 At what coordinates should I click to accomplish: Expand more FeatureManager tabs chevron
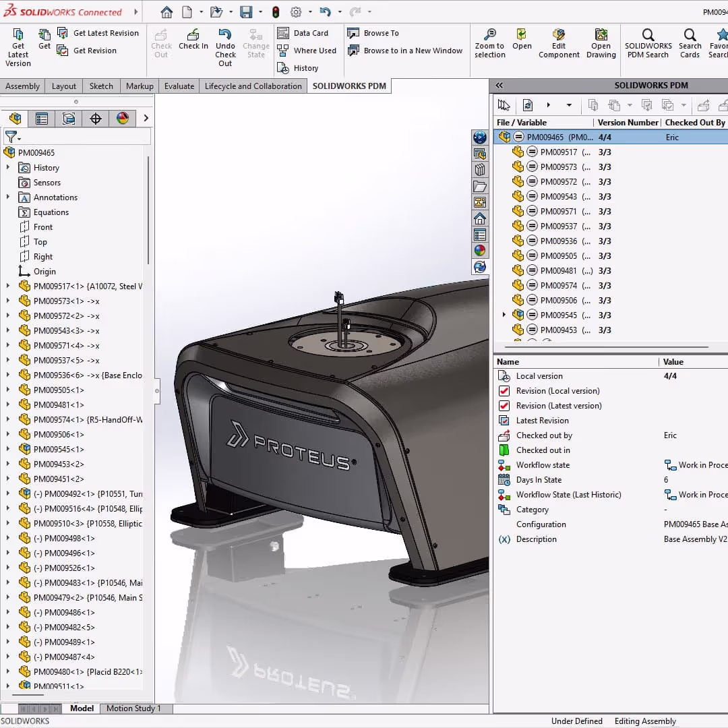coord(146,119)
